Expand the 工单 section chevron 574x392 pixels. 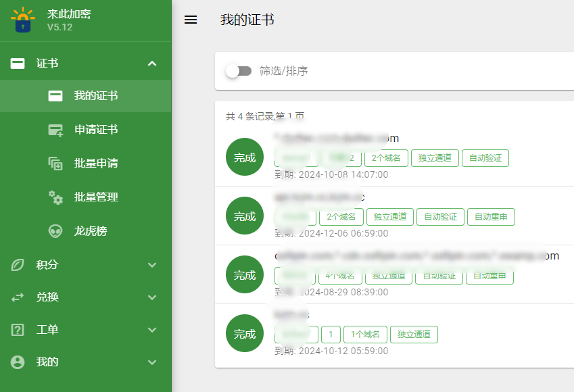click(x=152, y=330)
